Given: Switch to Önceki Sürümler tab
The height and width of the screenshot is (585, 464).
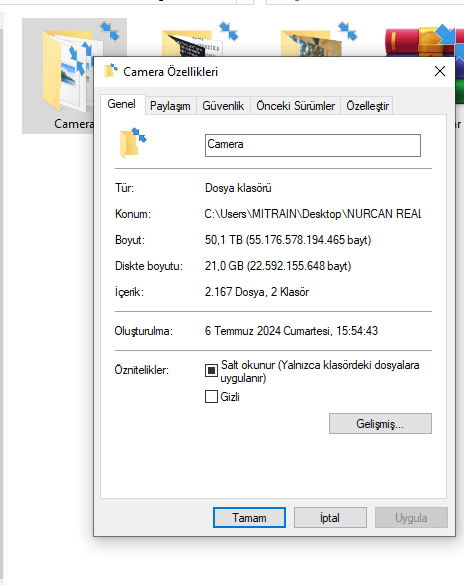Looking at the screenshot, I should pos(295,106).
